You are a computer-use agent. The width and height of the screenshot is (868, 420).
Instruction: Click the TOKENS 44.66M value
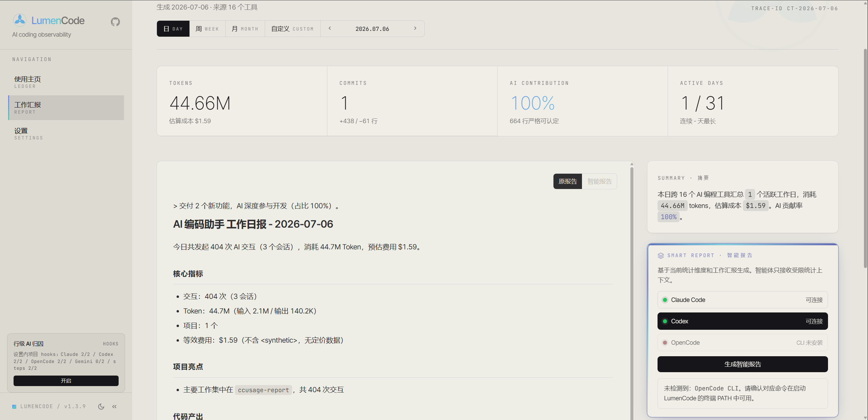click(x=200, y=103)
